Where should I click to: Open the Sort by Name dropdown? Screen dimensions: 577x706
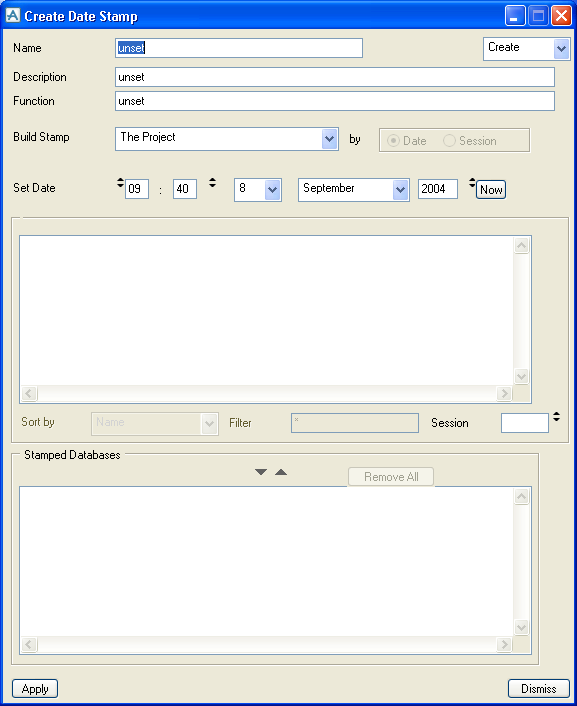coord(209,424)
